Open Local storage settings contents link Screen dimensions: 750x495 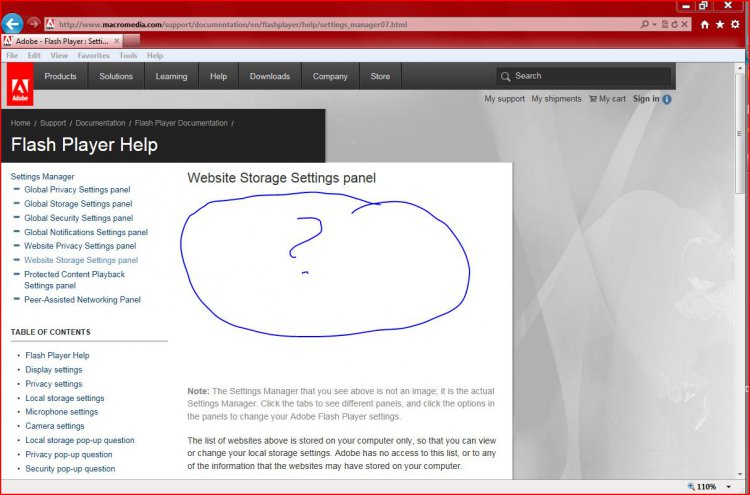point(65,398)
